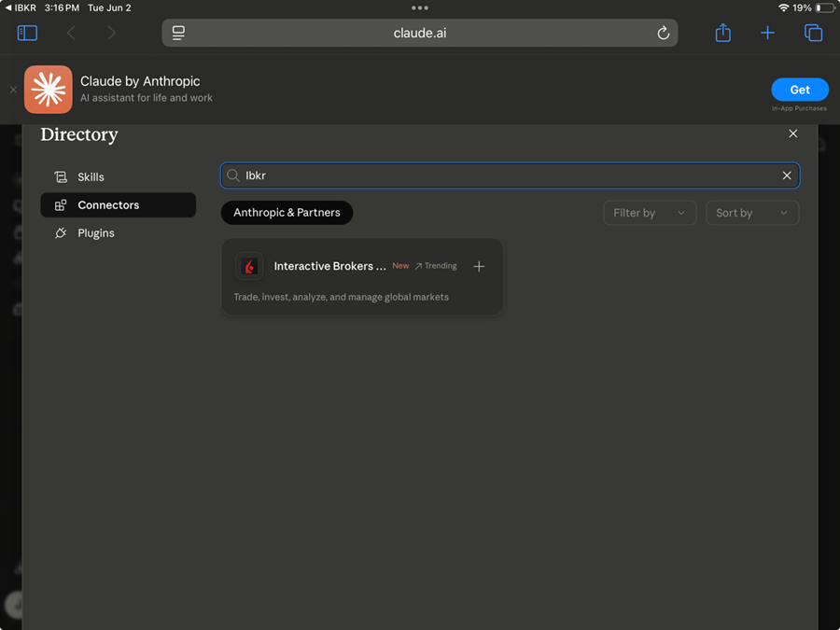Click 'AI assistant for life and work' text
The image size is (840, 630).
coord(147,97)
